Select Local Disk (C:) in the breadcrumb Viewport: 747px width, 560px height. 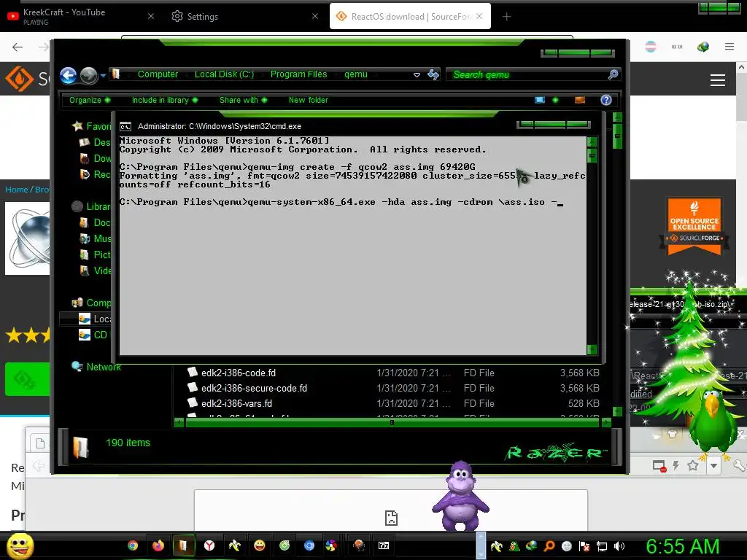[x=224, y=74]
